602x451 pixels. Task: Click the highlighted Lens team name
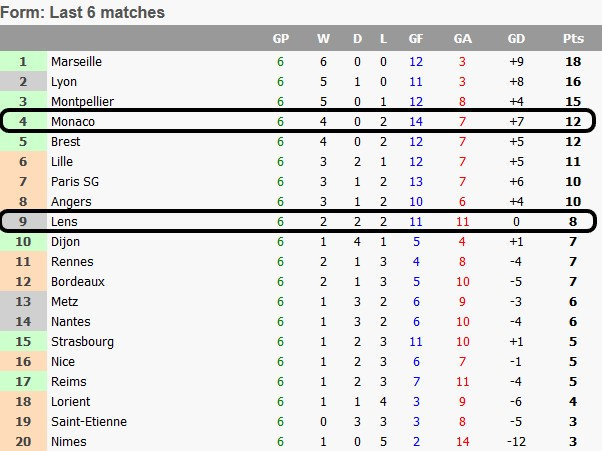(65, 222)
